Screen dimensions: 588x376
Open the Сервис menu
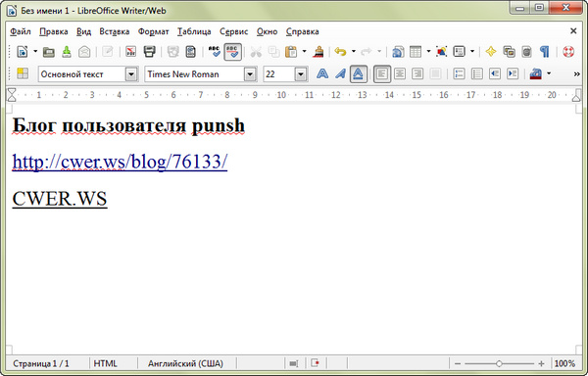click(x=234, y=31)
